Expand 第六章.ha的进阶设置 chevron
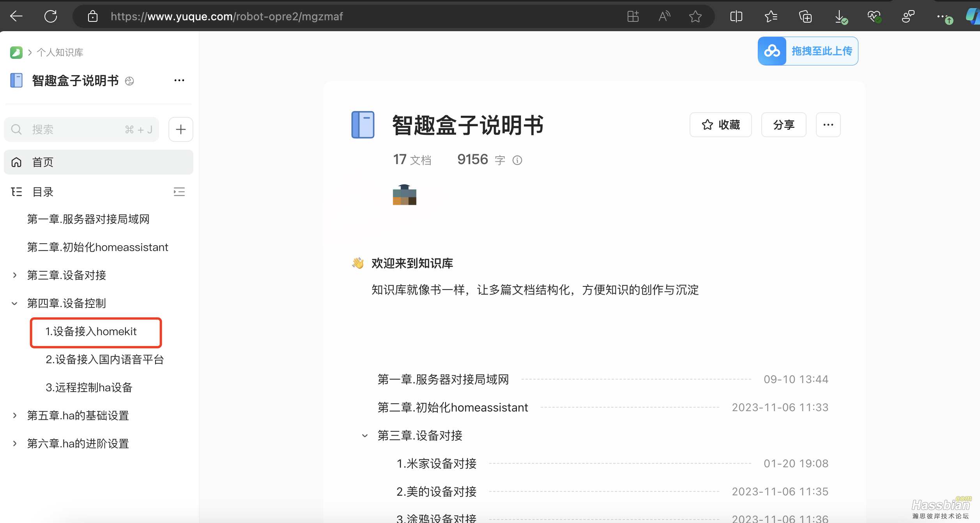 click(x=15, y=443)
